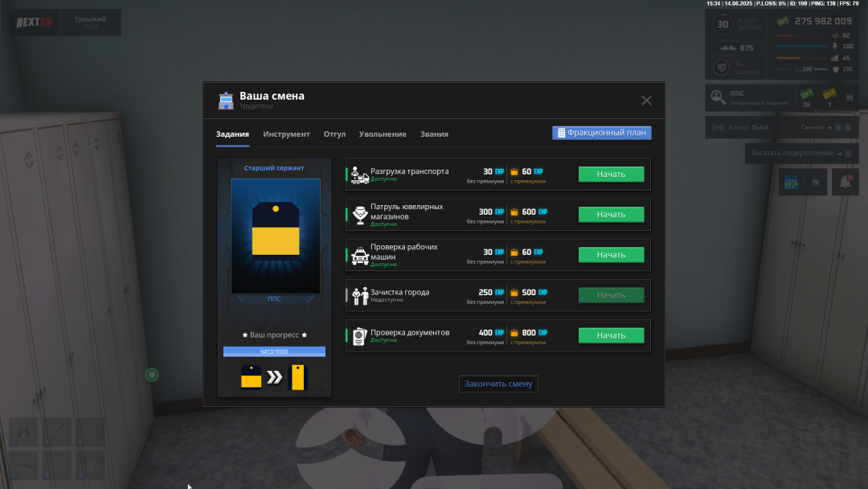Click the passport icon for Проверка документов
The width and height of the screenshot is (868, 489).
pos(359,335)
